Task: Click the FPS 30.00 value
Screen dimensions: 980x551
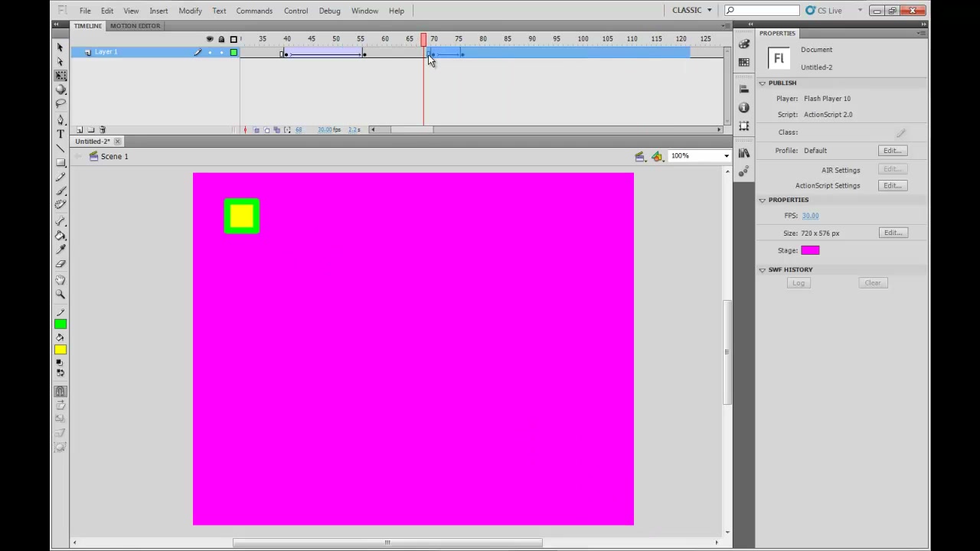Action: pyautogui.click(x=810, y=216)
